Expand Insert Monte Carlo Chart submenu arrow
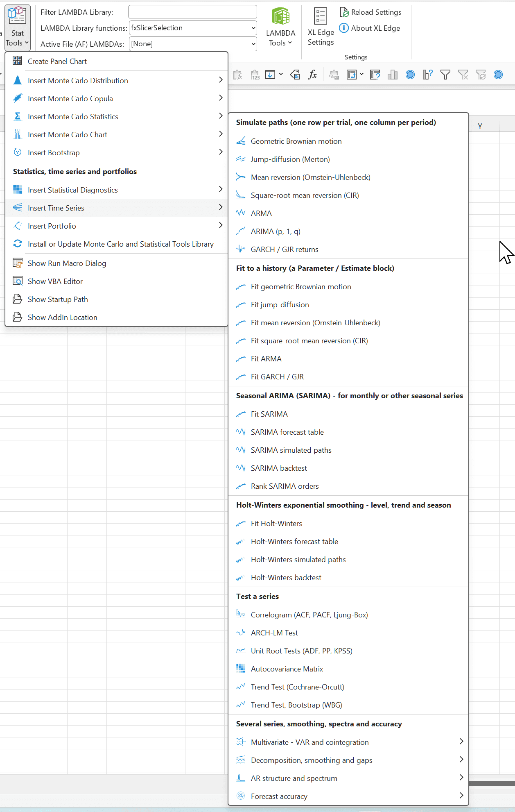Screen dimensions: 515x812 point(221,134)
